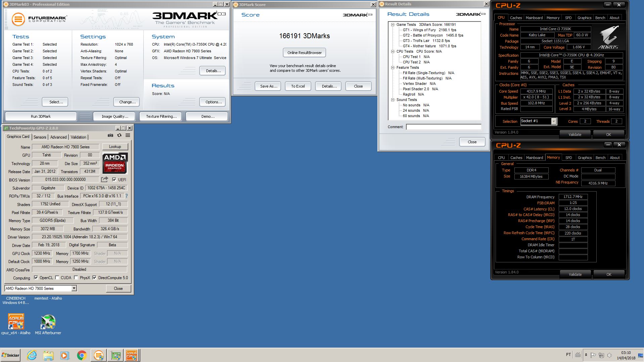Toggle the DirectCompute 5.0 checkbox
This screenshot has width=644, height=362.
[x=95, y=277]
